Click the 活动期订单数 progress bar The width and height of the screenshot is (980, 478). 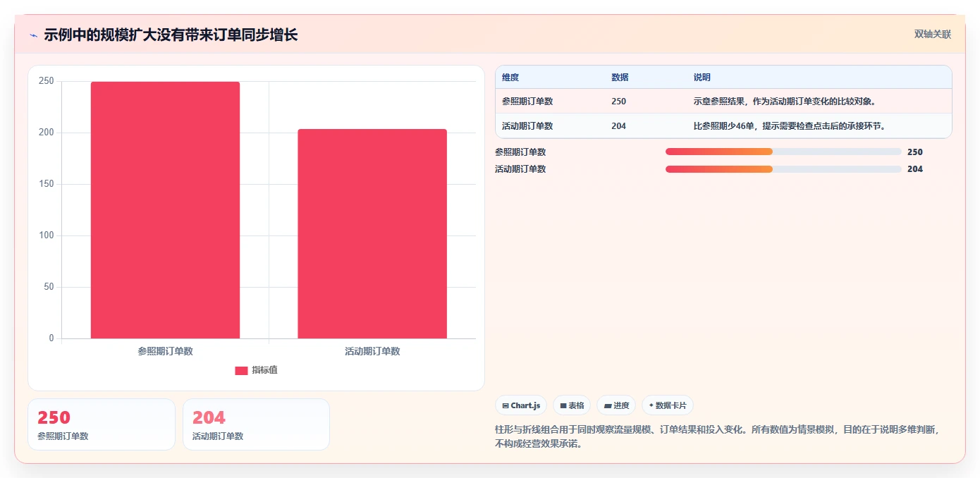click(x=783, y=168)
